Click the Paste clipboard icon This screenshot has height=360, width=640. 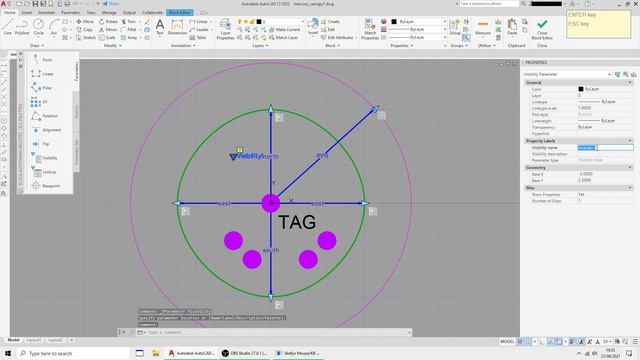point(512,27)
